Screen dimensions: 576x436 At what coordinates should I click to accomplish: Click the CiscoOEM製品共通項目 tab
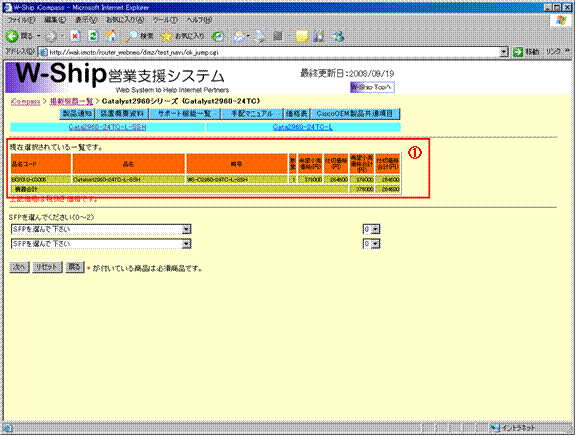[x=355, y=113]
